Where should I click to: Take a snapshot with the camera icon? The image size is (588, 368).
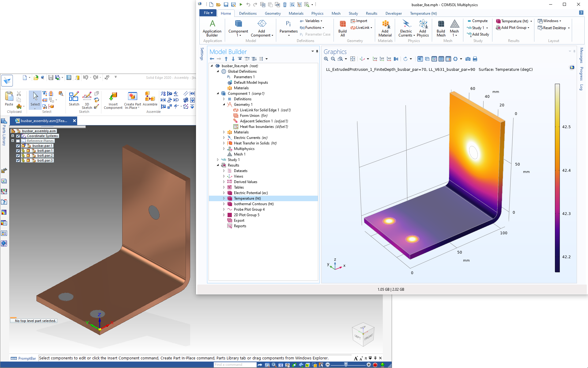pyautogui.click(x=468, y=59)
